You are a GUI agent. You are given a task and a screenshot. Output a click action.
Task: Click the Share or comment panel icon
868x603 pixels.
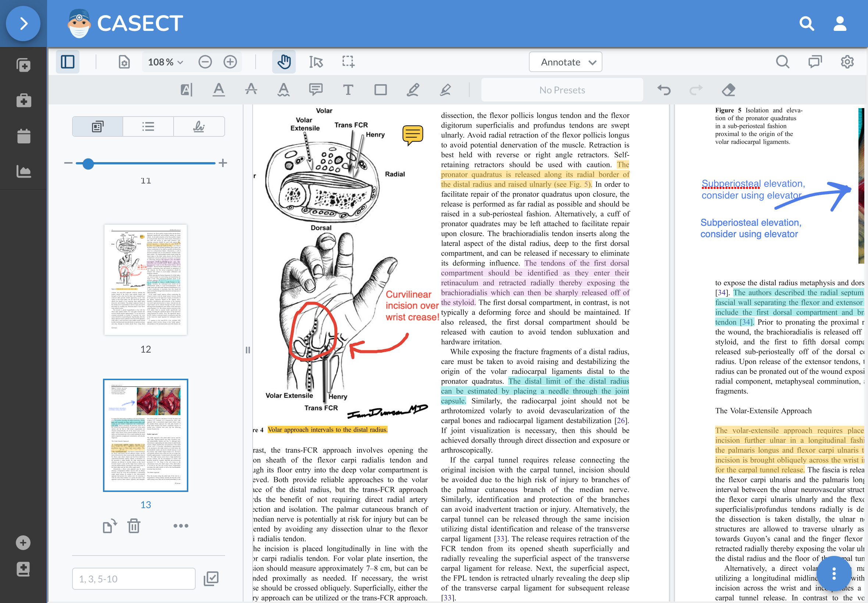point(815,62)
